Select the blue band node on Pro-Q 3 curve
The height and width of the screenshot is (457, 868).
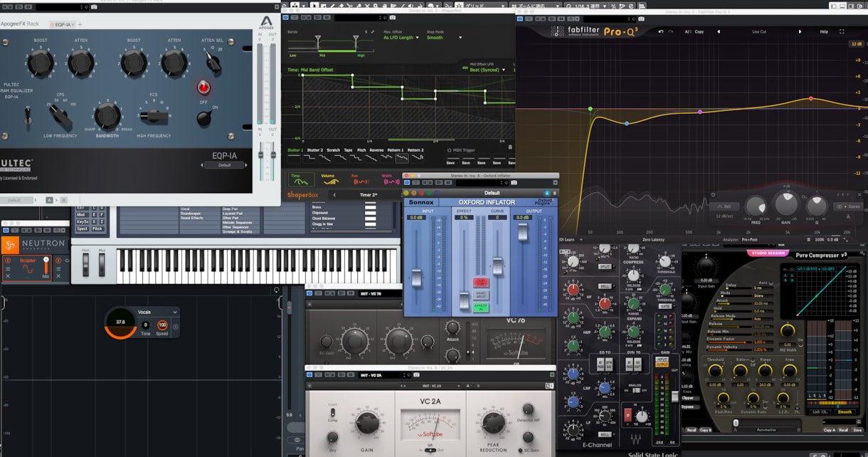(627, 123)
